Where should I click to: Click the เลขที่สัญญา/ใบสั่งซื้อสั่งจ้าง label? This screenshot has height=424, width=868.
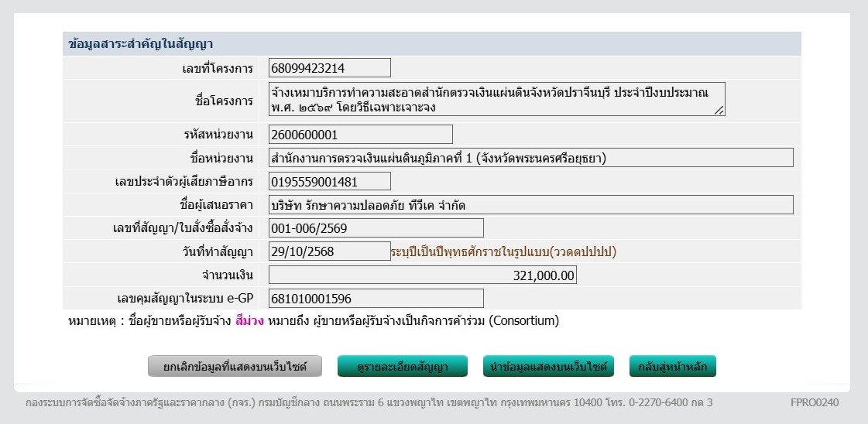(x=184, y=228)
